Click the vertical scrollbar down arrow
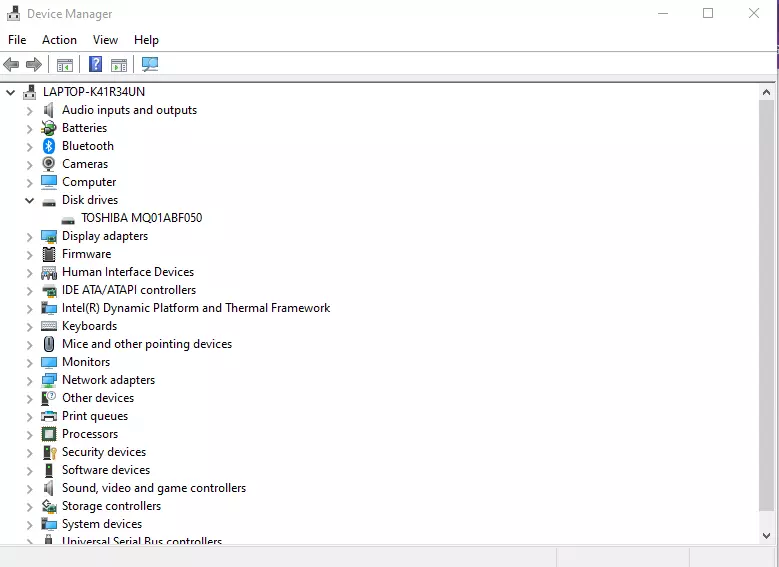The image size is (779, 567). tap(766, 537)
